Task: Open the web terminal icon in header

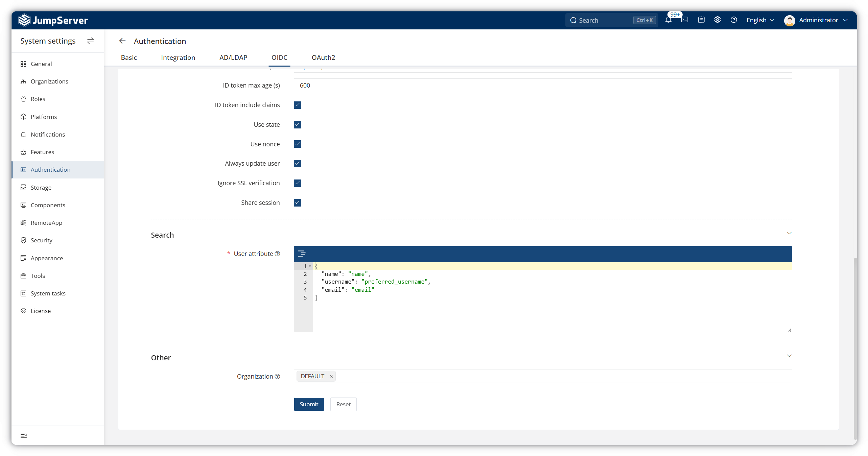Action: click(x=685, y=20)
